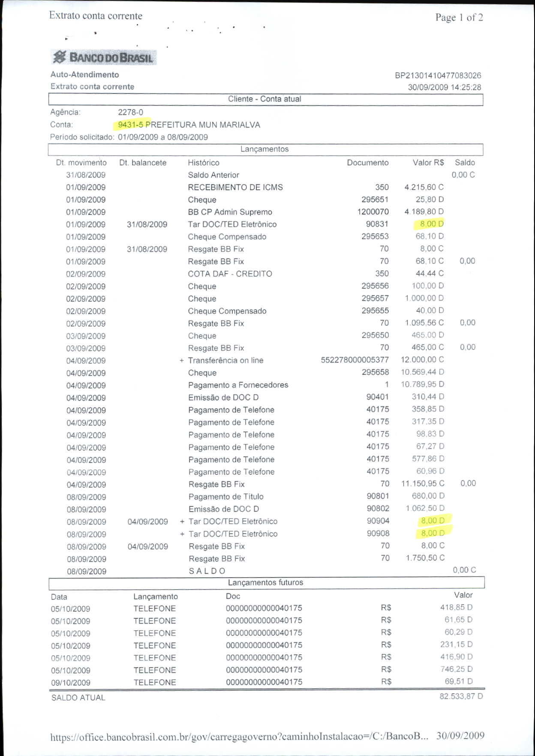
Task: Click the telephone payment amount '577,86 D'
Action: point(428,459)
